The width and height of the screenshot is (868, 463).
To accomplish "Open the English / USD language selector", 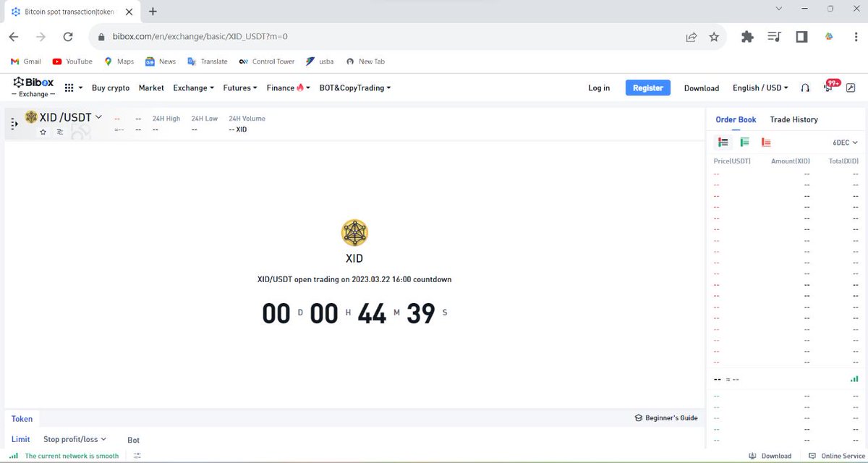I will pyautogui.click(x=760, y=88).
